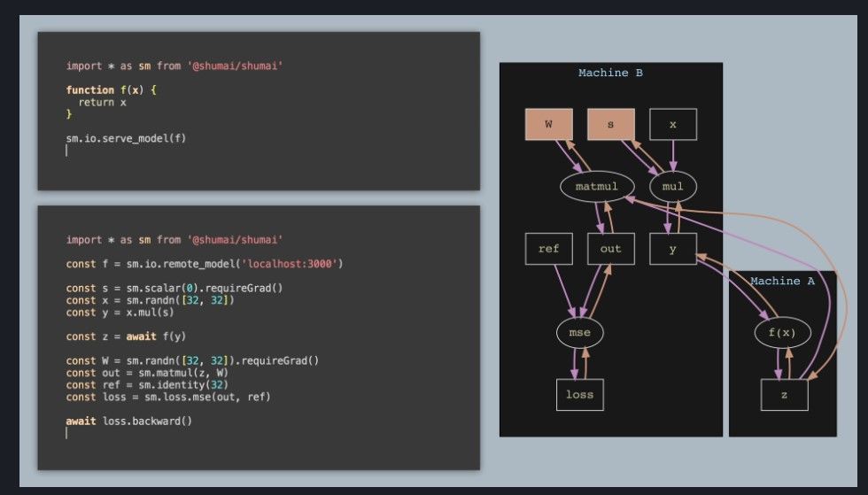Click the Machine B cluster title

pyautogui.click(x=610, y=73)
